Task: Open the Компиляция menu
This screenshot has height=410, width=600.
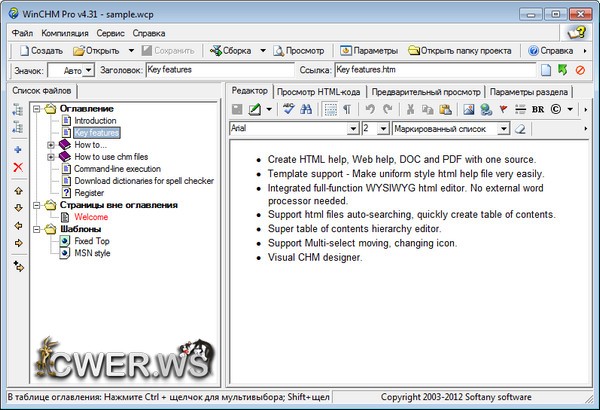Action: pos(65,33)
